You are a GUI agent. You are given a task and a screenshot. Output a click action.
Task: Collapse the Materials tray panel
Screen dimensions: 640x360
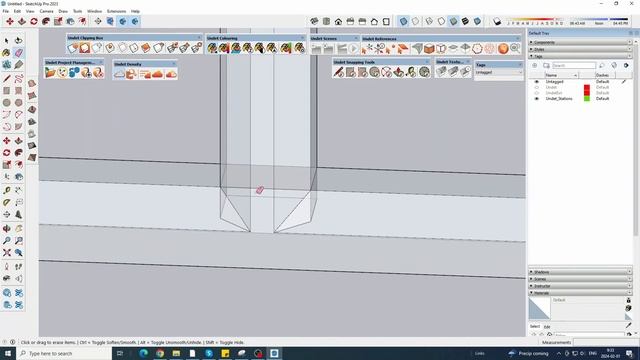click(580, 293)
